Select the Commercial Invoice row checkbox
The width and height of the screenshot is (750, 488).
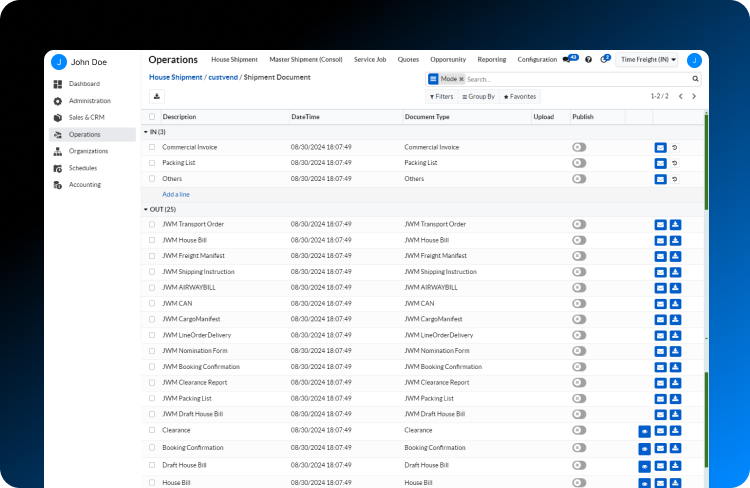(152, 147)
